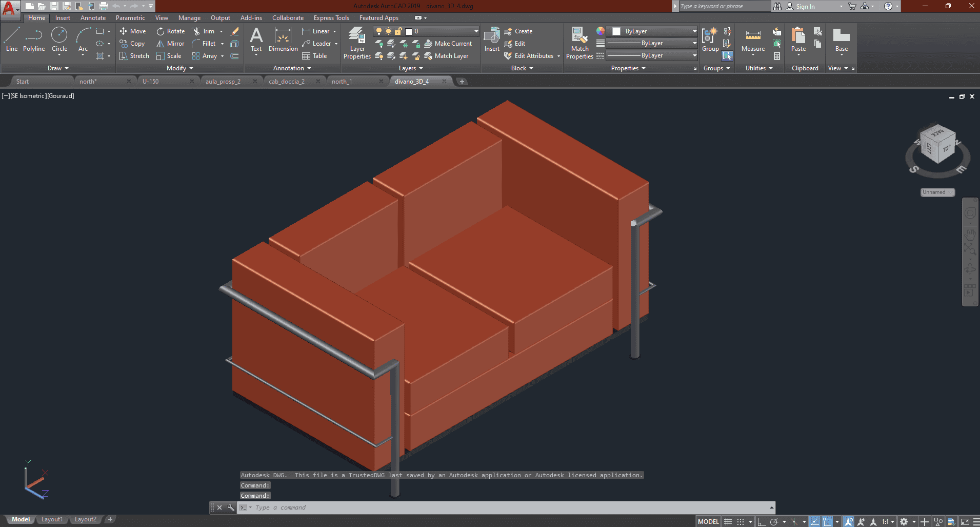Image resolution: width=980 pixels, height=527 pixels.
Task: Click the Mirror tool icon
Action: click(x=161, y=44)
